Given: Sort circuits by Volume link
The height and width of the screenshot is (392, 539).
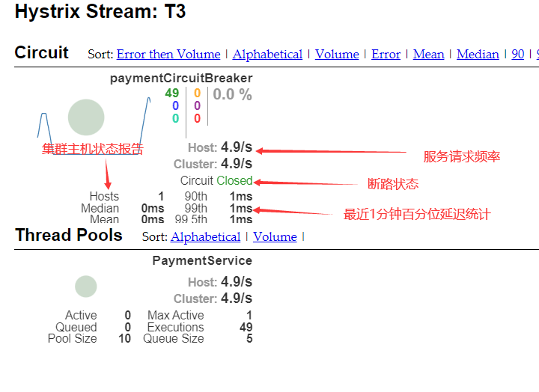Looking at the screenshot, I should pos(337,55).
